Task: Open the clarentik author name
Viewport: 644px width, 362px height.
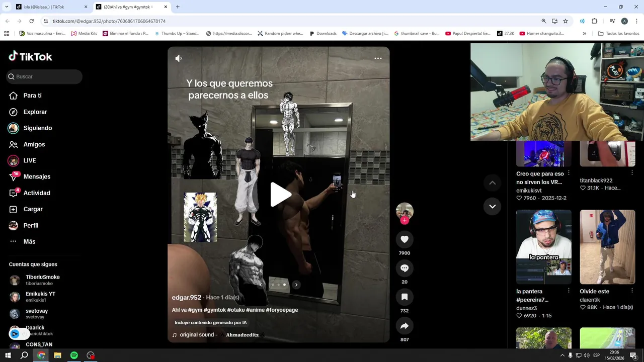Action: coord(590,300)
